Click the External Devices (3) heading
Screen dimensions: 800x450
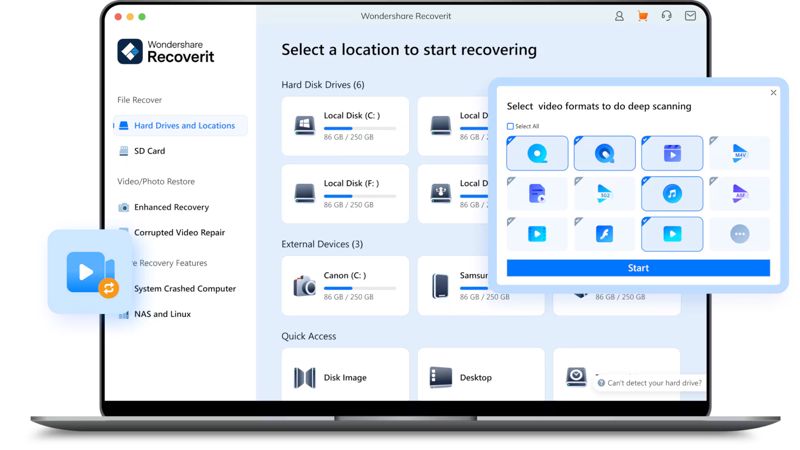click(322, 244)
